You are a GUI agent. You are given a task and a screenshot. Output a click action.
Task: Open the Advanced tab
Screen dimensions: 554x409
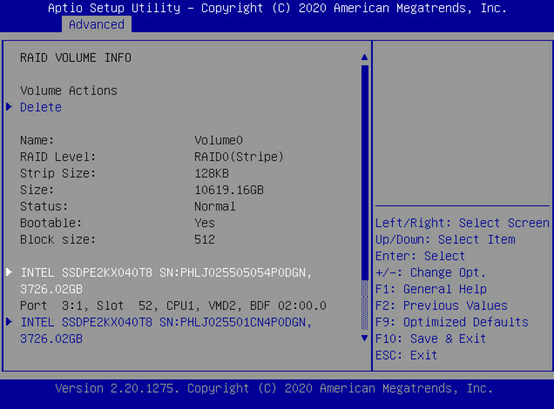(x=96, y=24)
